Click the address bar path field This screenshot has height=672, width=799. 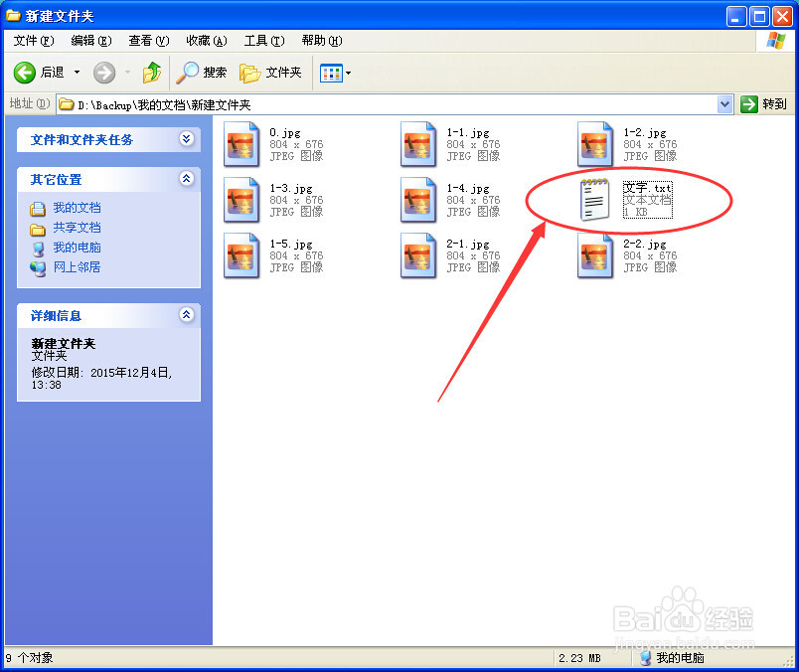click(x=388, y=104)
